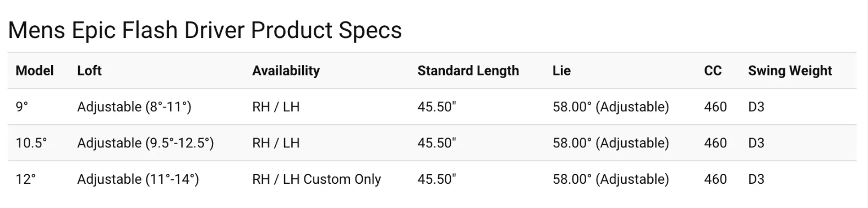868x208 pixels.
Task: Click the Adjustable (9.5°-12.5°) loft cell
Action: click(145, 143)
